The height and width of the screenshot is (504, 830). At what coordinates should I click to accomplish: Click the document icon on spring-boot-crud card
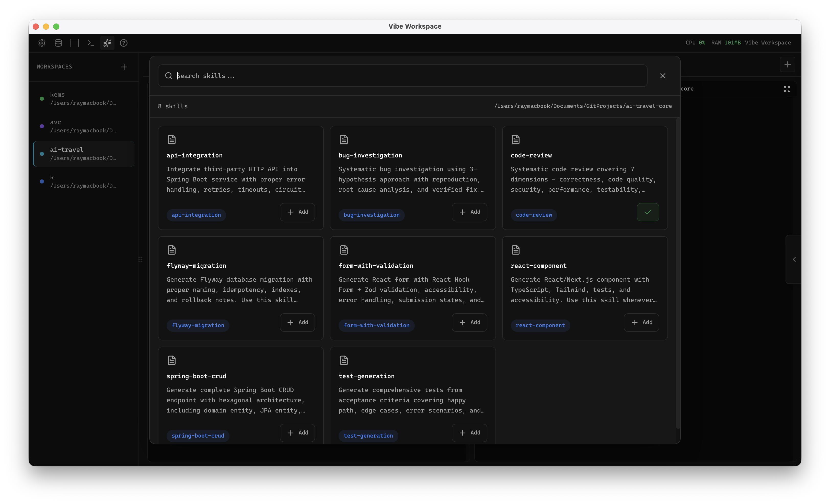pos(171,360)
